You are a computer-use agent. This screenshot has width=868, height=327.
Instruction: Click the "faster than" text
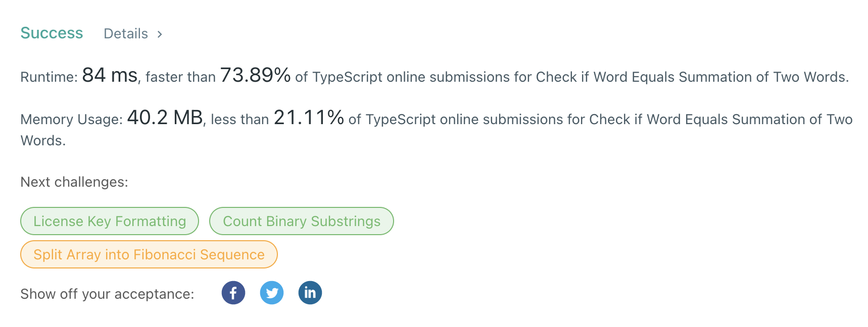pyautogui.click(x=180, y=77)
